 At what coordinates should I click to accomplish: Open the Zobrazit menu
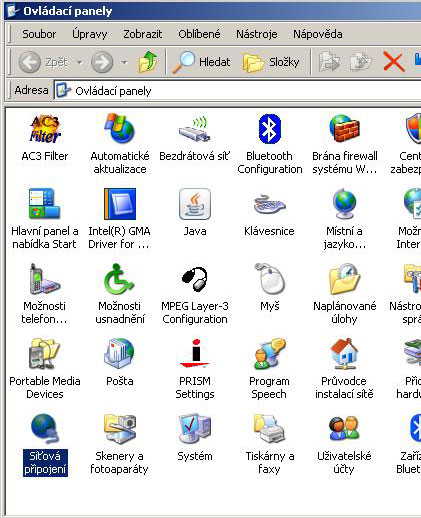(143, 34)
